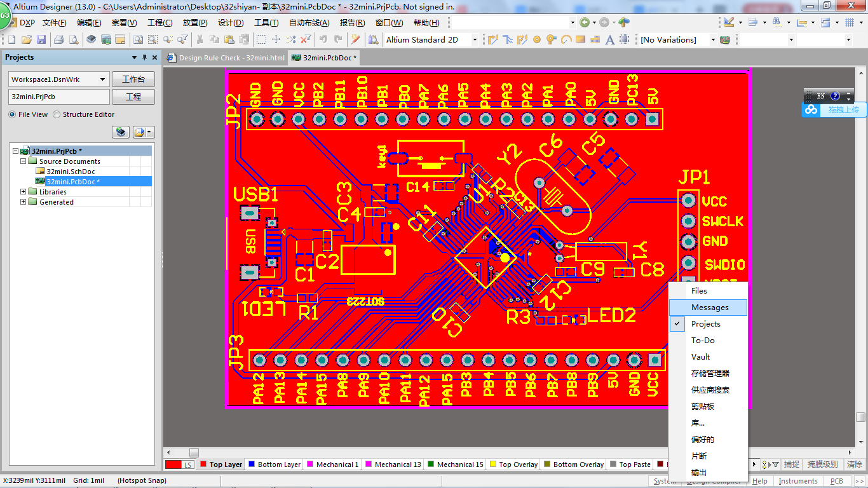Click the 清除 button near the status bar
The image size is (868, 488).
854,464
